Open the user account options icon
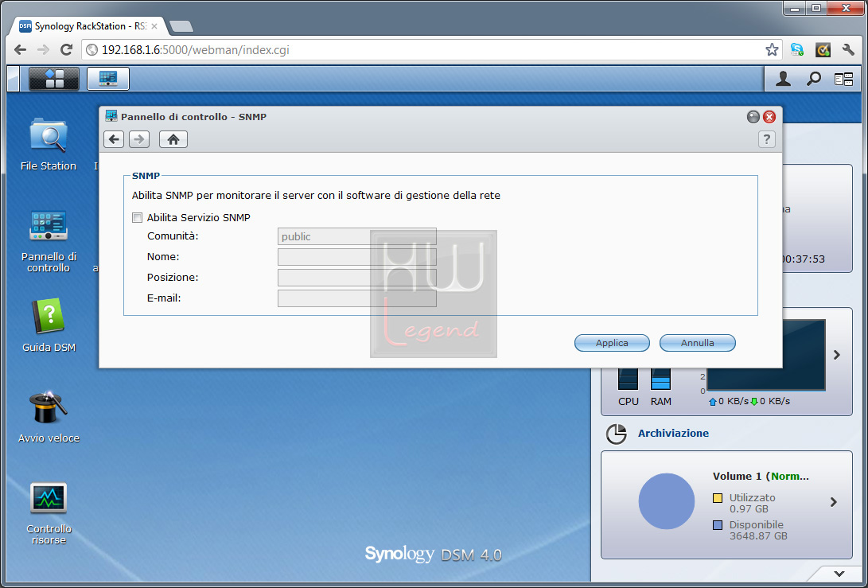868x588 pixels. (x=783, y=79)
